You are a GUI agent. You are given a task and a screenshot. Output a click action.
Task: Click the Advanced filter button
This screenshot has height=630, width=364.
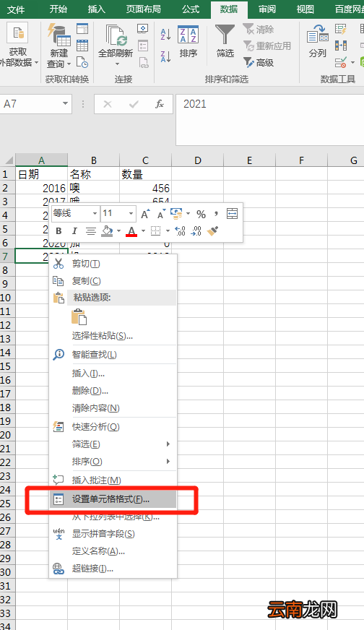pos(259,62)
